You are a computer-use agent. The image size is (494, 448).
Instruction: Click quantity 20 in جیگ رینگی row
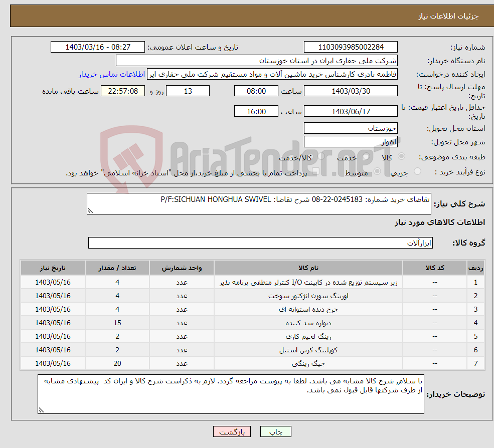(x=117, y=364)
